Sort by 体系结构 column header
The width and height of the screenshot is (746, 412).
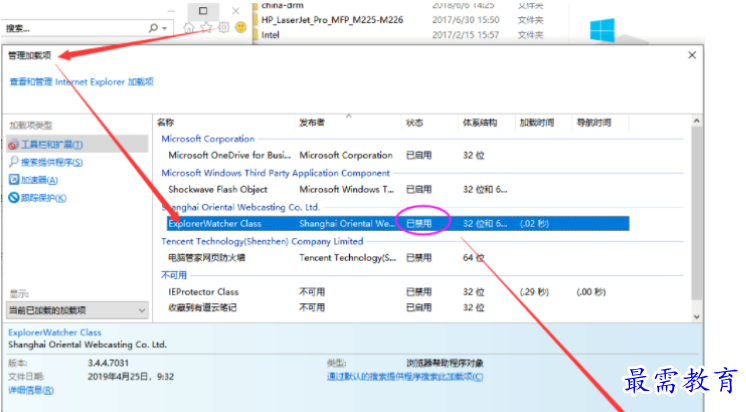click(x=480, y=123)
